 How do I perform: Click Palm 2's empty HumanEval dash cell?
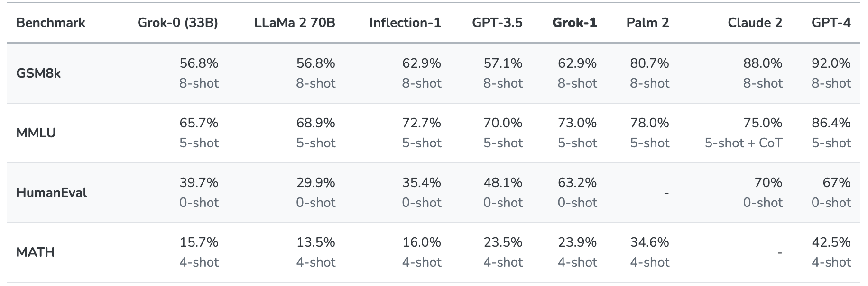(666, 193)
